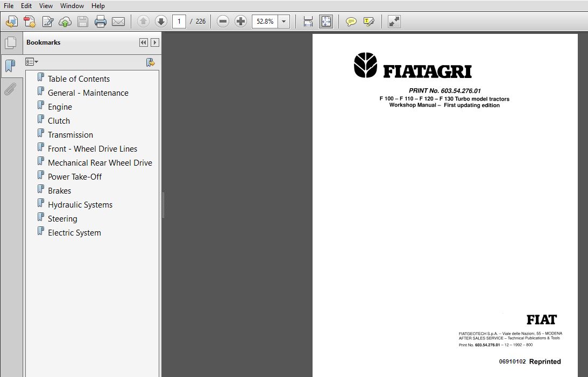This screenshot has width=588, height=377.
Task: Jump to General - Maintenance bookmark
Action: point(88,93)
